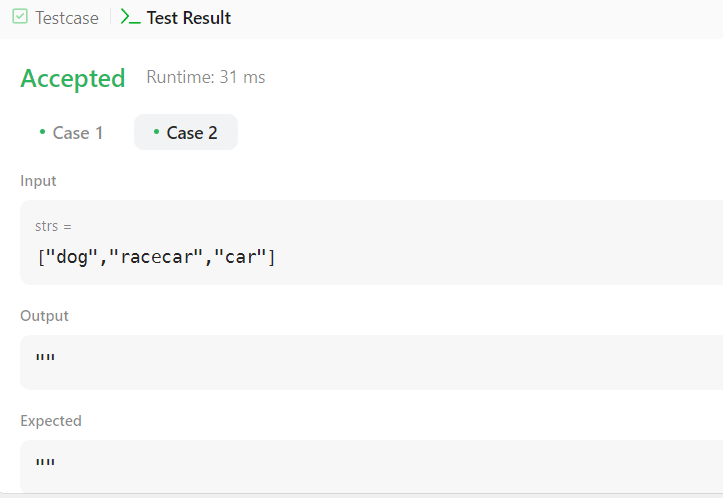Viewport: 723px width, 498px height.
Task: Switch to the Testcase tab
Action: [x=55, y=18]
